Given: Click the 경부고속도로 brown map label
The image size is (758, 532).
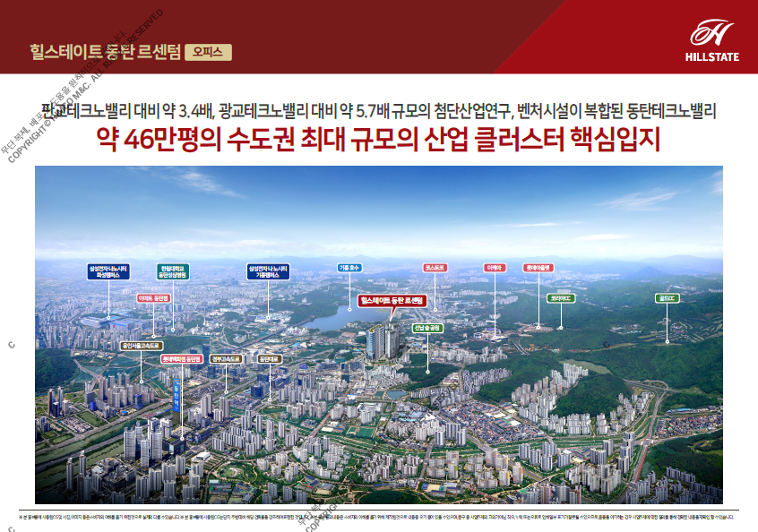Looking at the screenshot, I should (x=226, y=359).
